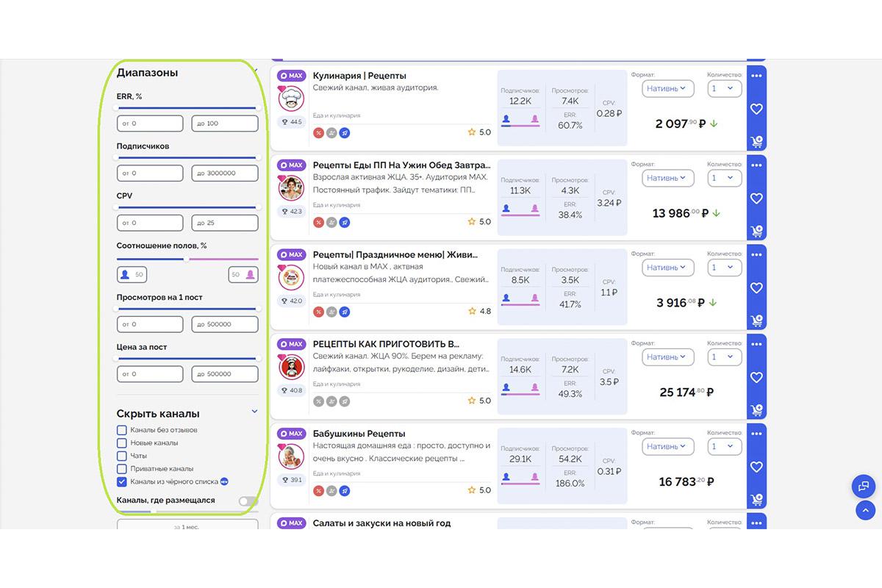Open the chat bubble icon at bottom right
Image resolution: width=882 pixels, height=588 pixels.
[864, 486]
